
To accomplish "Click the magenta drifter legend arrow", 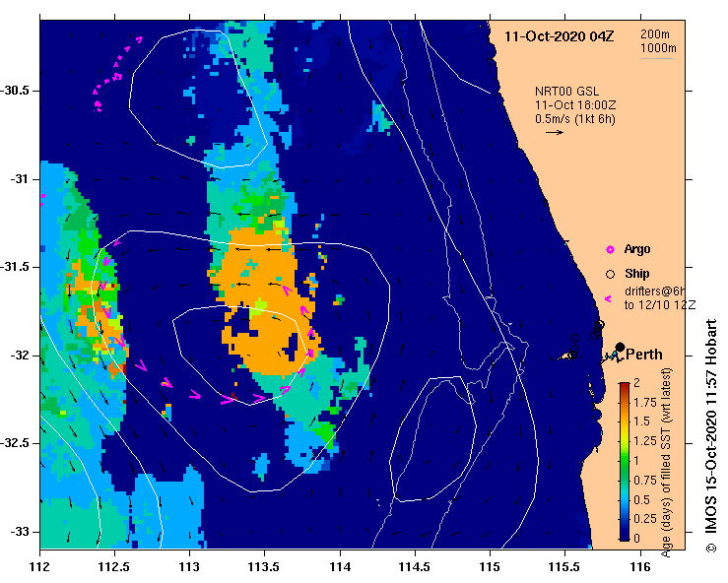I will 607,299.
